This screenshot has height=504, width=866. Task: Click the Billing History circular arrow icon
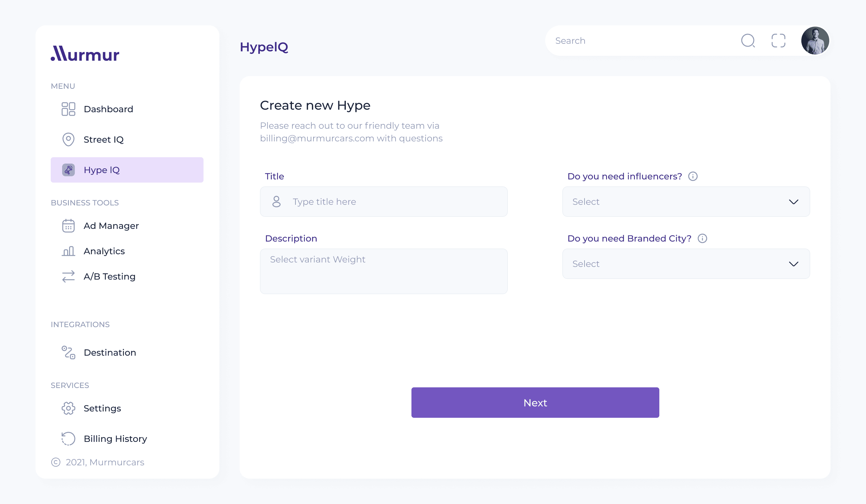[x=68, y=439]
